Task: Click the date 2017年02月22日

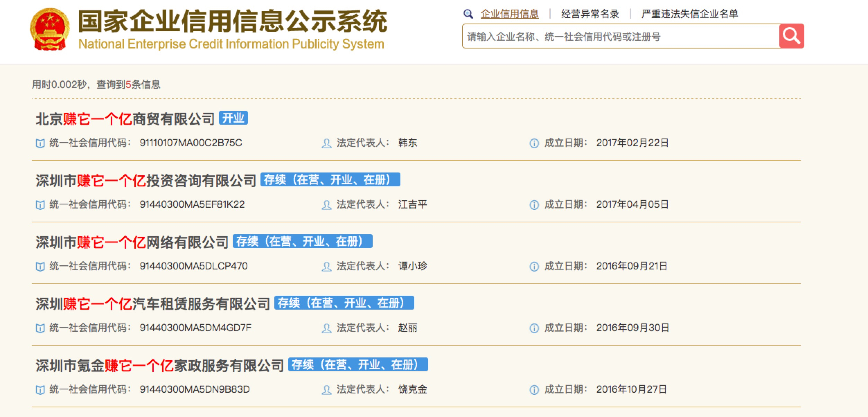Action: coord(632,143)
